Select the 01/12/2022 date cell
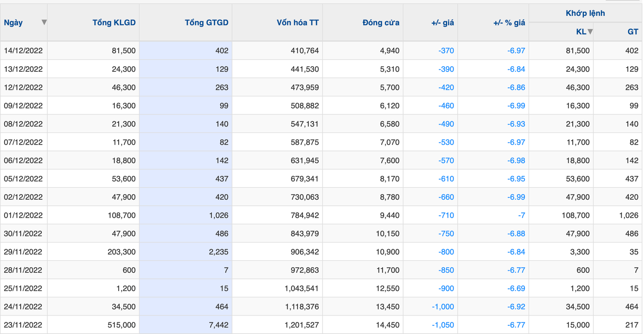The height and width of the screenshot is (334, 644). pos(23,215)
